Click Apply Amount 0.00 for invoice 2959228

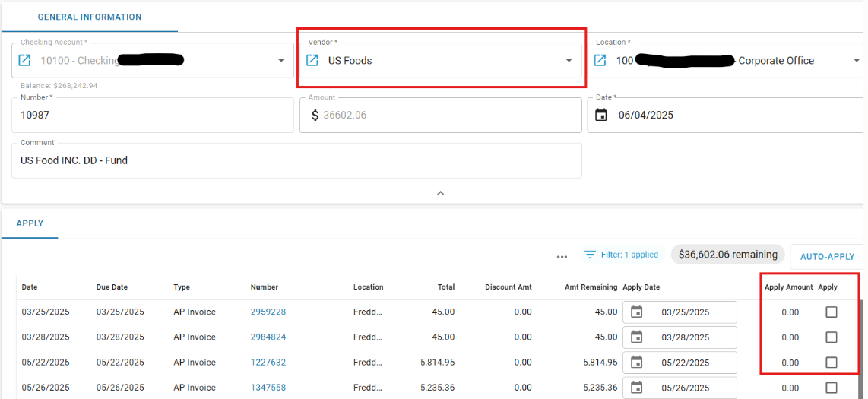(790, 312)
